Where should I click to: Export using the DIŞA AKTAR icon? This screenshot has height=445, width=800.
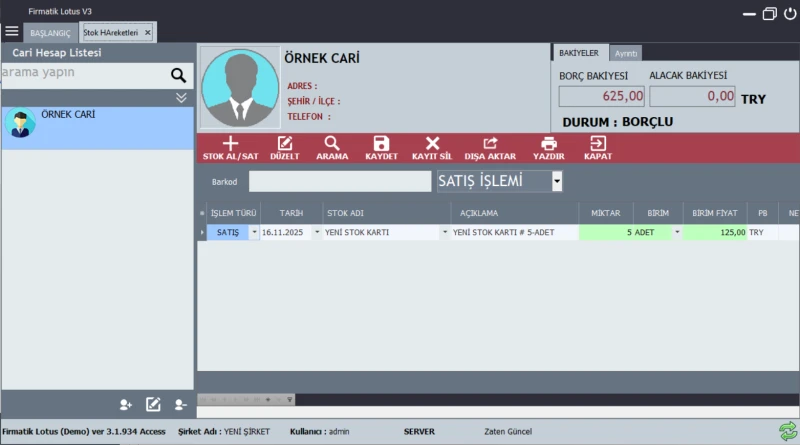click(x=490, y=144)
